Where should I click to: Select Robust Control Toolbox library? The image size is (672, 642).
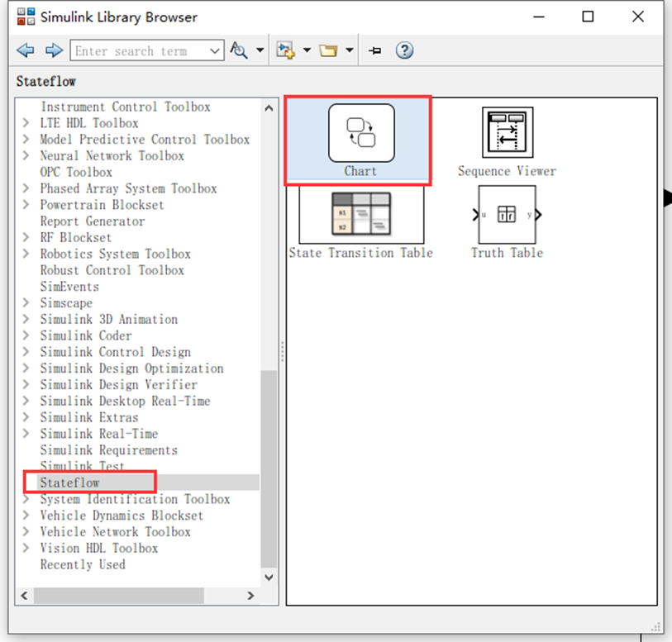point(112,270)
